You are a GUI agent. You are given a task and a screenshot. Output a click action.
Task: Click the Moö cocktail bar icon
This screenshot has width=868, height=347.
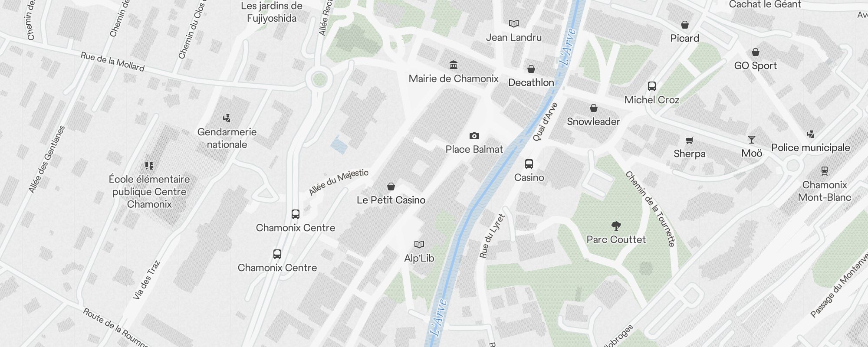coord(752,140)
